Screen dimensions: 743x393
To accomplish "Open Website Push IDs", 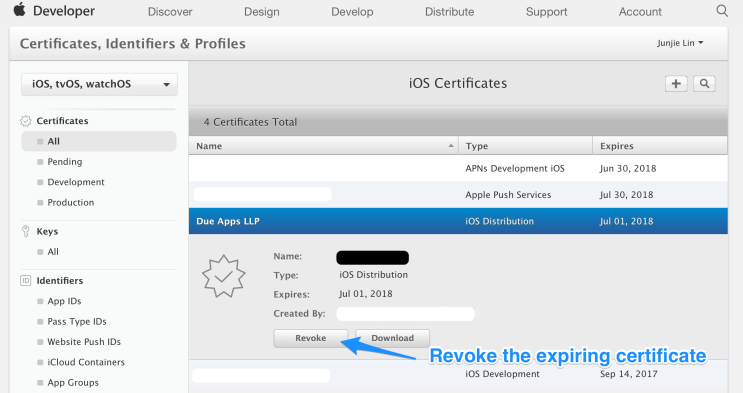I will (84, 342).
